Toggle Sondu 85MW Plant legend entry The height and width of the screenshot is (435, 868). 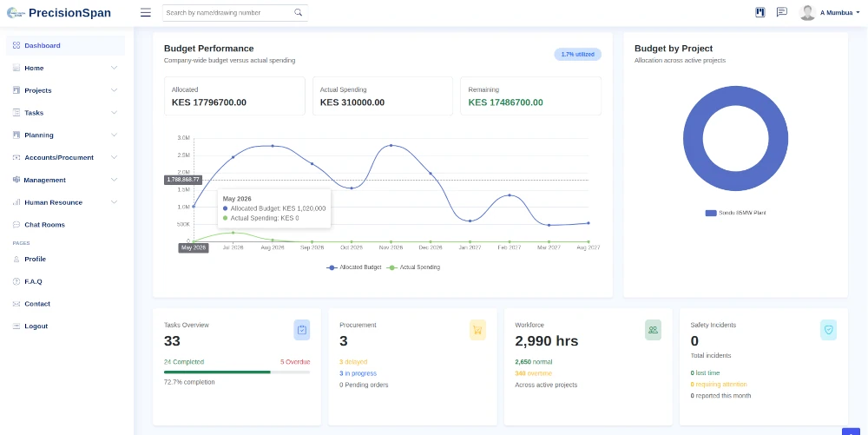(736, 213)
